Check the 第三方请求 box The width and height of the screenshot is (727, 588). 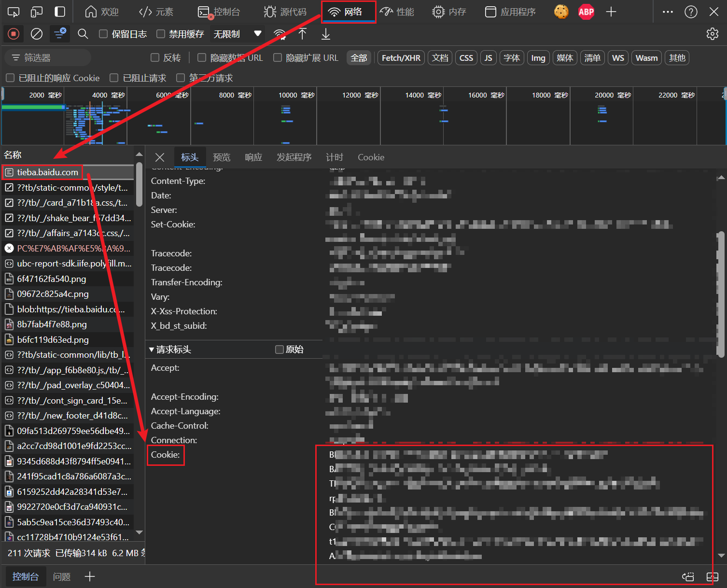click(181, 78)
